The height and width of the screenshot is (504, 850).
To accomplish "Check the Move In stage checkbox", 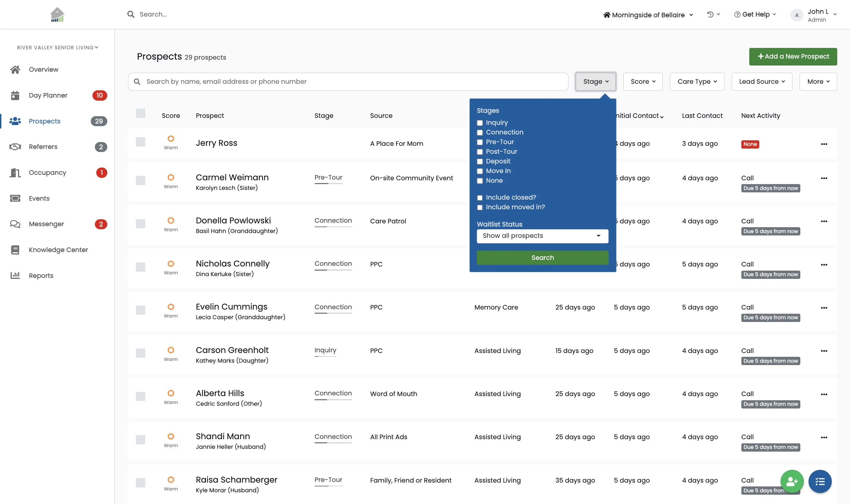I will pos(480,171).
